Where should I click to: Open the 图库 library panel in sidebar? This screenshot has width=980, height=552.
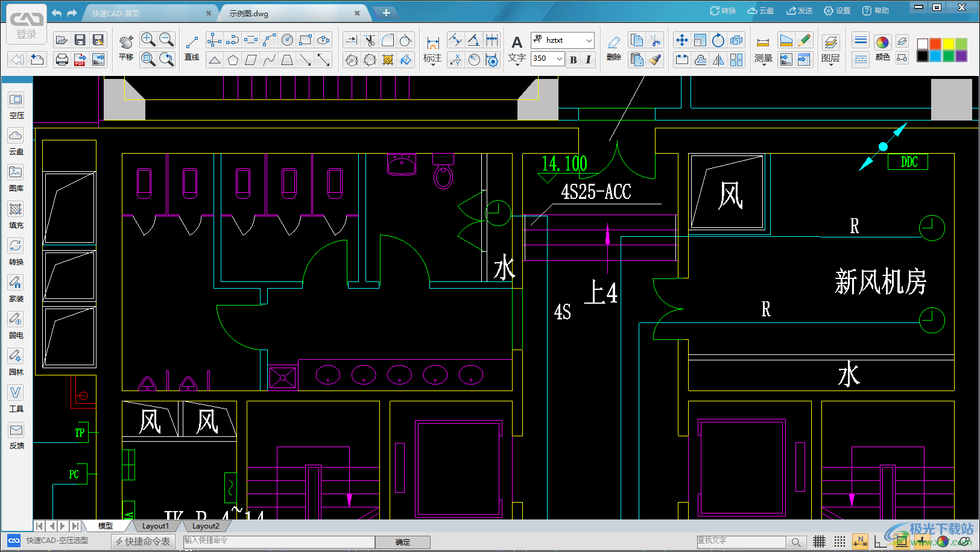(16, 178)
